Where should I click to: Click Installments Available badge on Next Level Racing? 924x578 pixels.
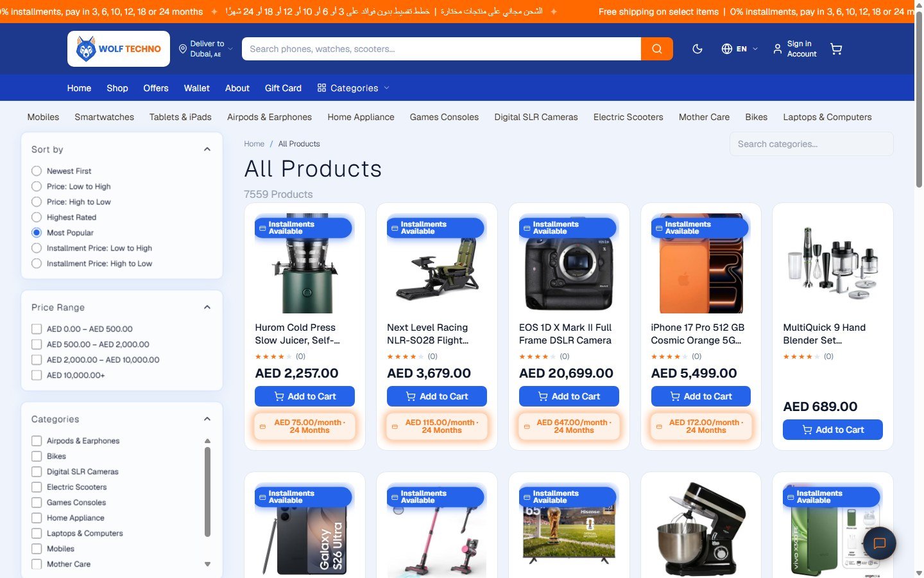click(x=435, y=228)
